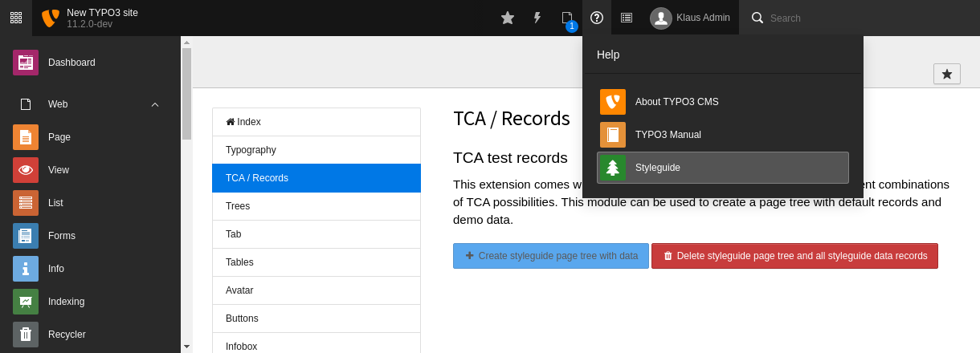Click Create styleguide page tree with data
The height and width of the screenshot is (353, 980).
[x=550, y=256]
